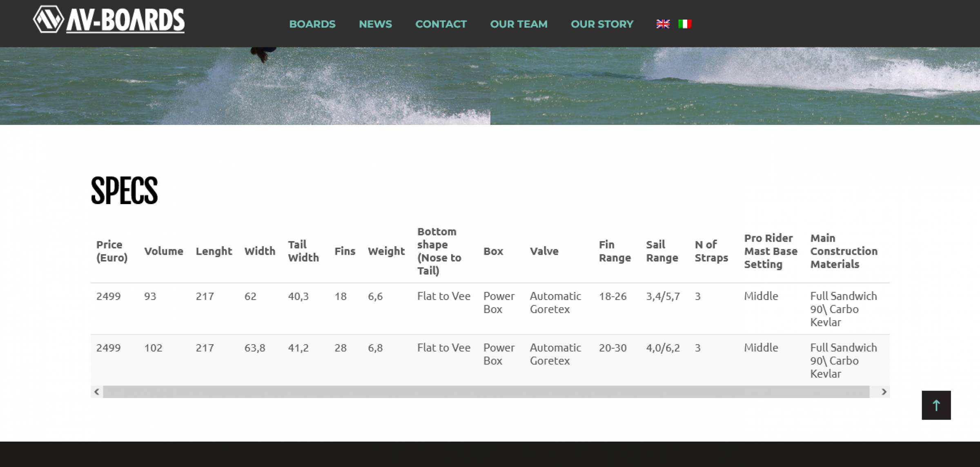Click the AV-Boards logo
Screen dimensions: 980x467
click(x=109, y=20)
